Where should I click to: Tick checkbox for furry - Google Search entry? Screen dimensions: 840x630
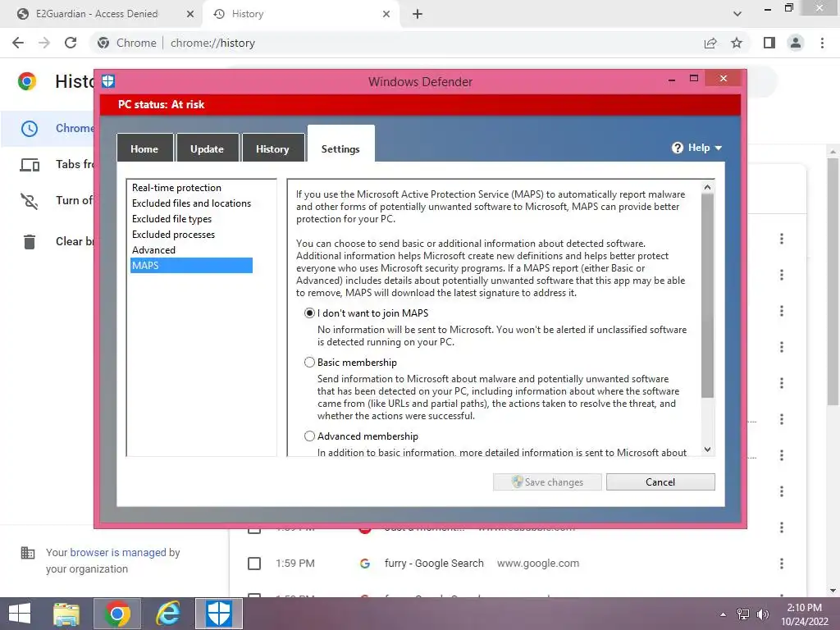(x=254, y=564)
